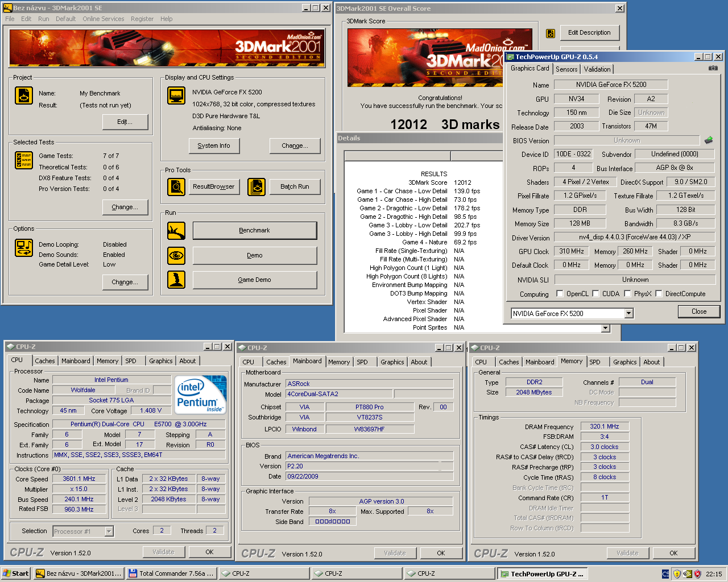Click the ResultBrowser button
The image size is (728, 582).
point(214,186)
